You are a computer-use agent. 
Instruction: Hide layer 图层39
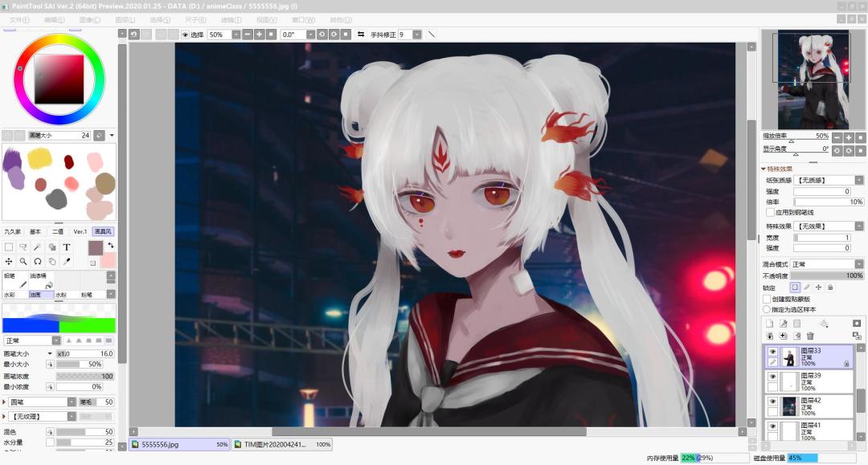[x=773, y=377]
